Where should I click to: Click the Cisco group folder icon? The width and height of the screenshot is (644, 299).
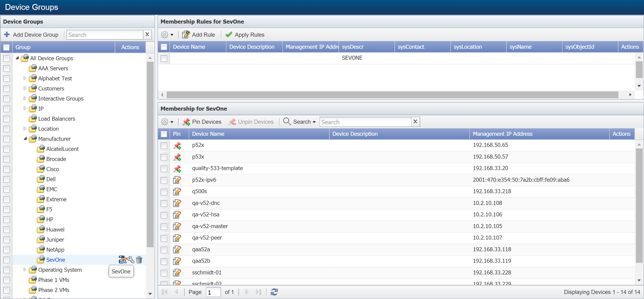[41, 169]
